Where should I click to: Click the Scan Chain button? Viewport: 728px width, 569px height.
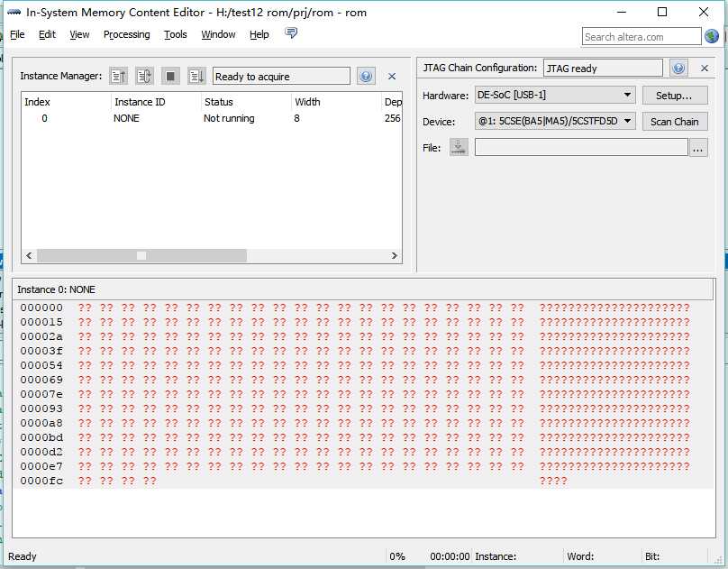coord(675,121)
